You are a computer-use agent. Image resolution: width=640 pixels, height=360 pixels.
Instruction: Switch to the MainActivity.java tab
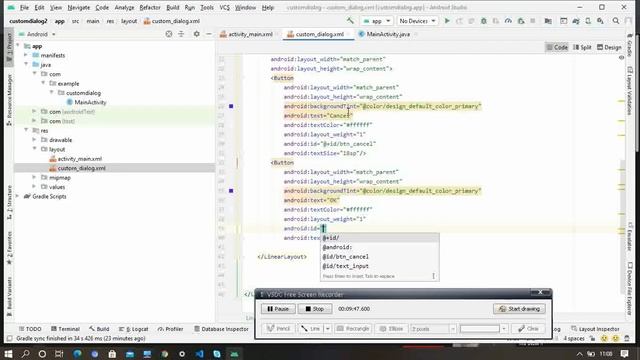(388, 34)
